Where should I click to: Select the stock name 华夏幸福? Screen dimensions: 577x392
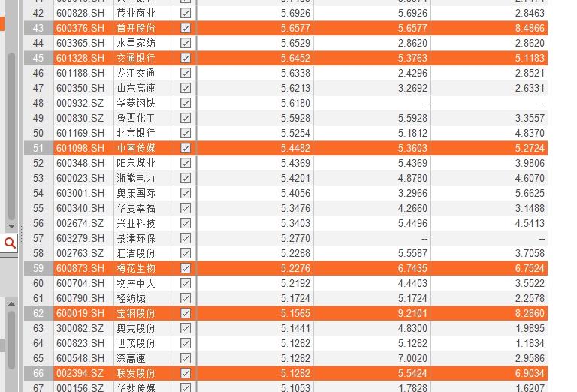(x=136, y=208)
